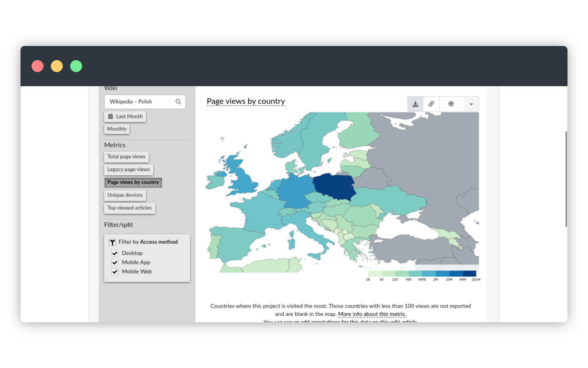
Task: Click the darkest blue segment of the legend
Action: (469, 274)
